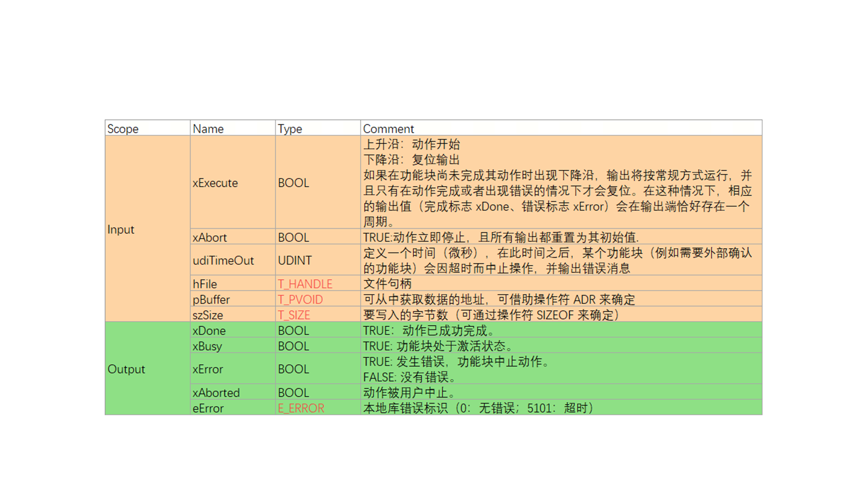Click the red T_PVOID type link

click(300, 300)
